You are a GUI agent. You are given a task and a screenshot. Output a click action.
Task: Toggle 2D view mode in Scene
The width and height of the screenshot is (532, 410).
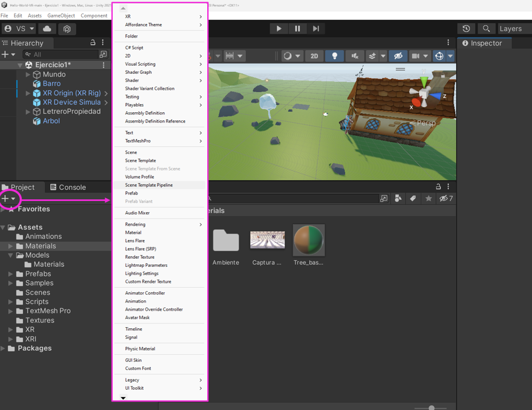click(x=314, y=56)
